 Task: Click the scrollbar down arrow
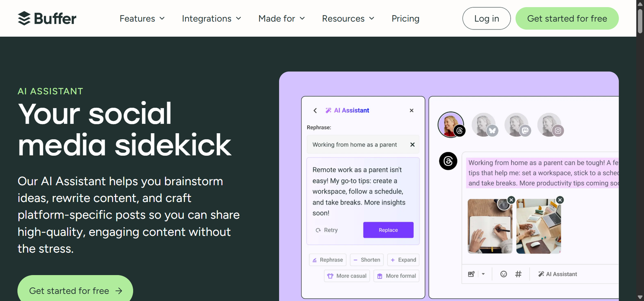click(640, 297)
